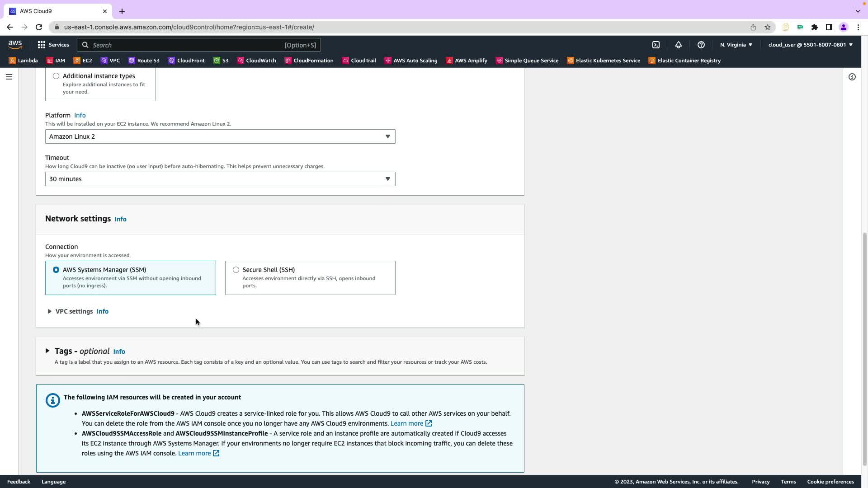
Task: Open the side navigation hamburger menu
Action: (9, 77)
